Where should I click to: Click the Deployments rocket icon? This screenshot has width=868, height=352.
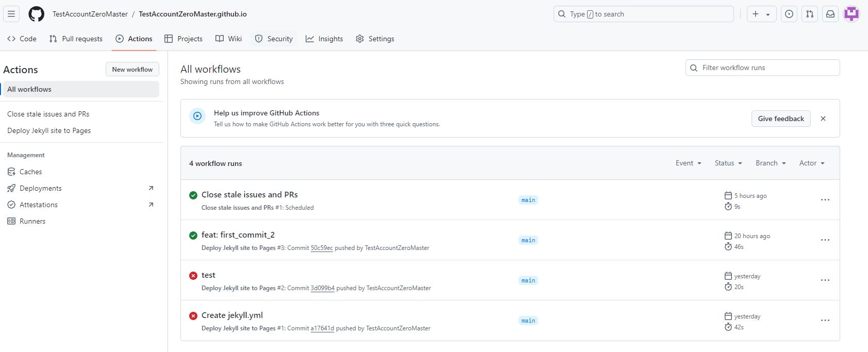(11, 188)
